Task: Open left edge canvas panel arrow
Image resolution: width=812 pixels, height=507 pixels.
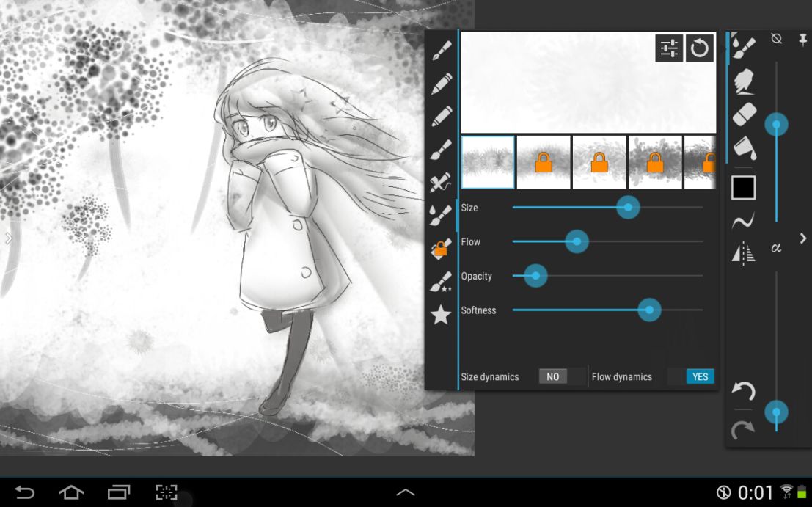Action: coord(8,238)
